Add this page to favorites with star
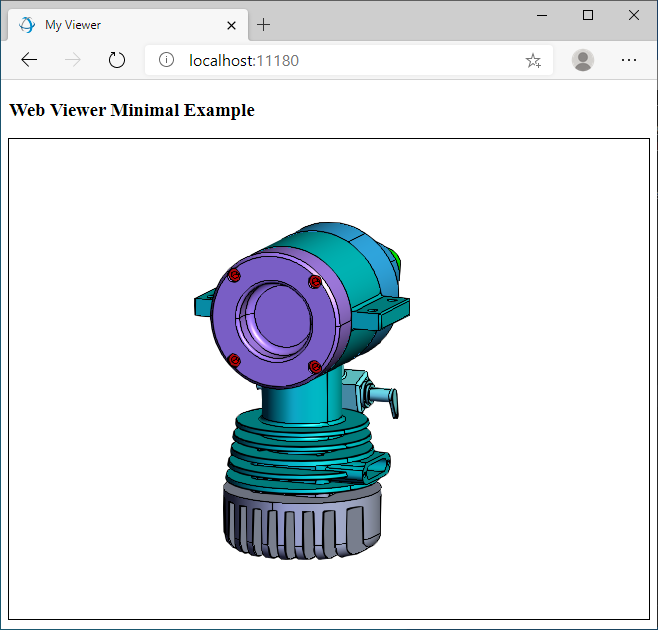 pyautogui.click(x=533, y=61)
